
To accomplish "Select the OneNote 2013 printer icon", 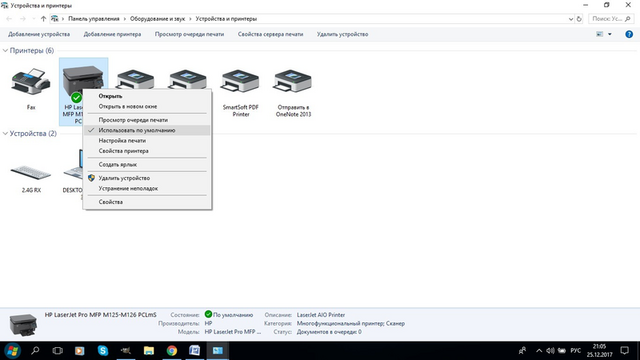I will click(x=293, y=82).
